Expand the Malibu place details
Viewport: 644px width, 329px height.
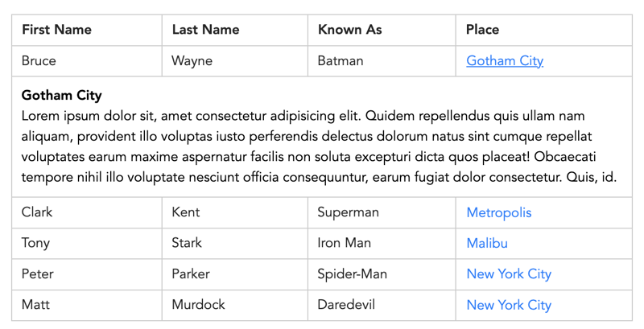coord(487,243)
